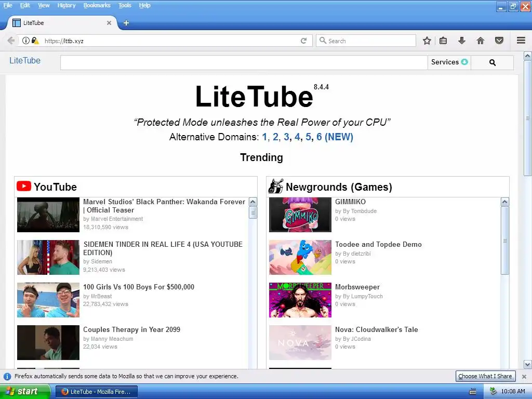Select the LiteTube Firefox taskbar button

pos(96,392)
